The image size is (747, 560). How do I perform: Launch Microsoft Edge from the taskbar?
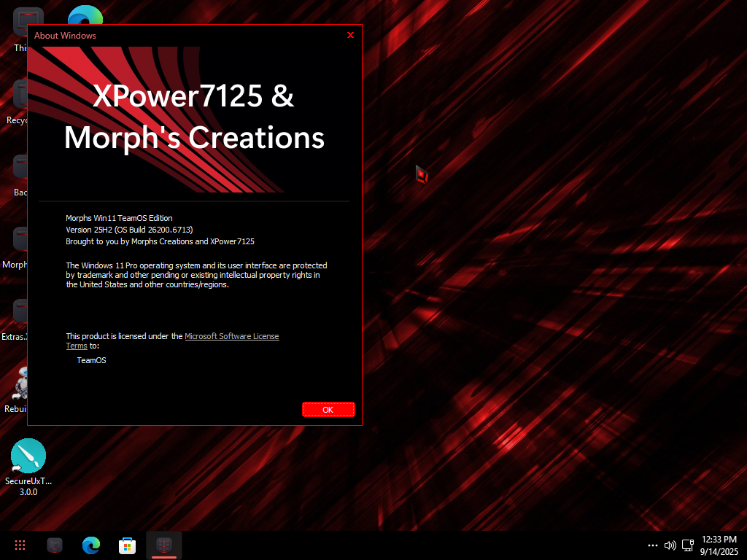(91, 545)
